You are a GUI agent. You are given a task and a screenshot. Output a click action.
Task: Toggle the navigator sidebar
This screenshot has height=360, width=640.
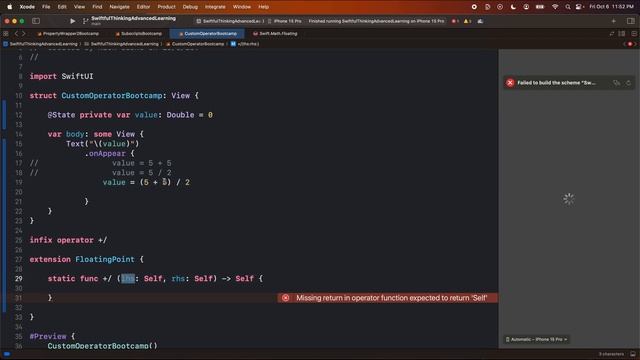(36, 21)
